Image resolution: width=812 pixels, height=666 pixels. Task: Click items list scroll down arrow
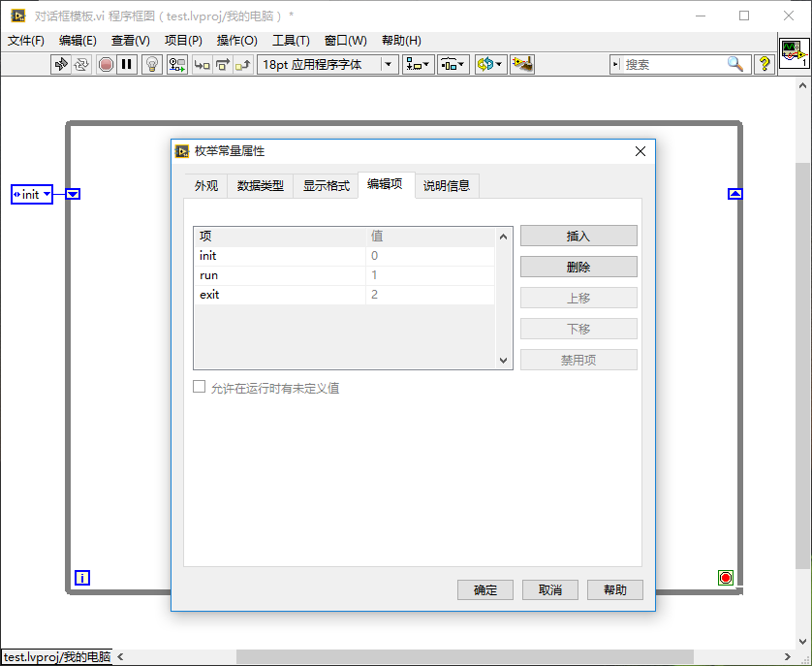(503, 360)
